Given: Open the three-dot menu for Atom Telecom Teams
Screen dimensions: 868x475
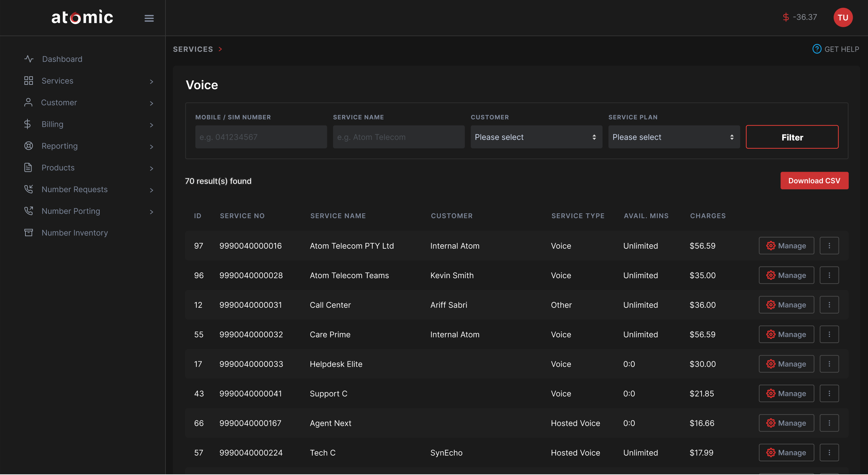Looking at the screenshot, I should click(829, 275).
